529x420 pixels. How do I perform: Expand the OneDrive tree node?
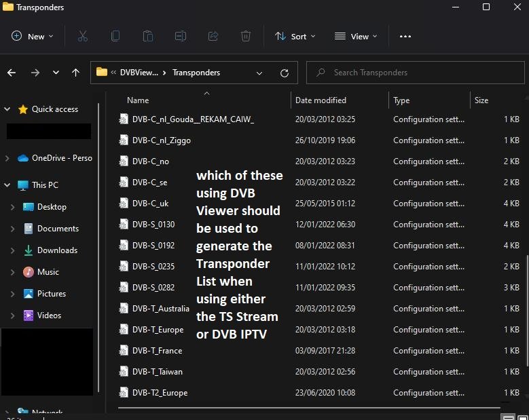point(7,158)
